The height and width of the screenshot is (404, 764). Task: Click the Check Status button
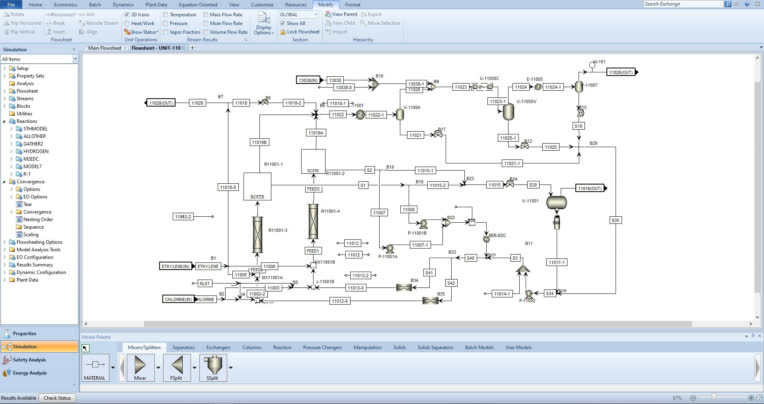(x=57, y=398)
